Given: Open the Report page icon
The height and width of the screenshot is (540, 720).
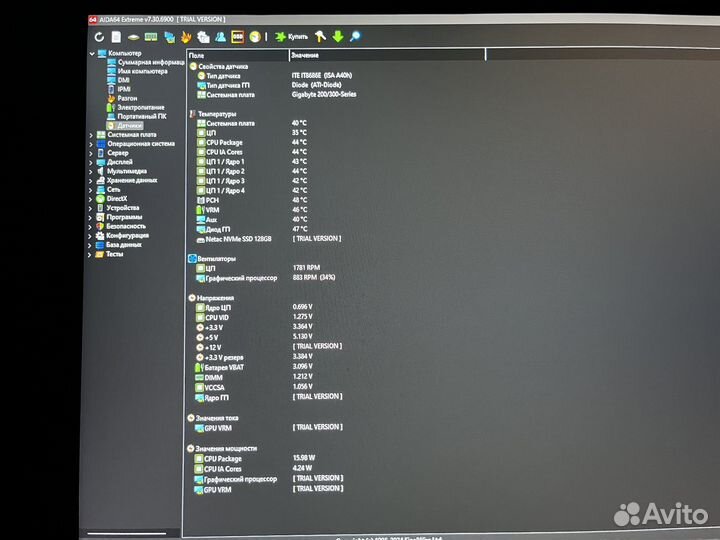Looking at the screenshot, I should 116,37.
